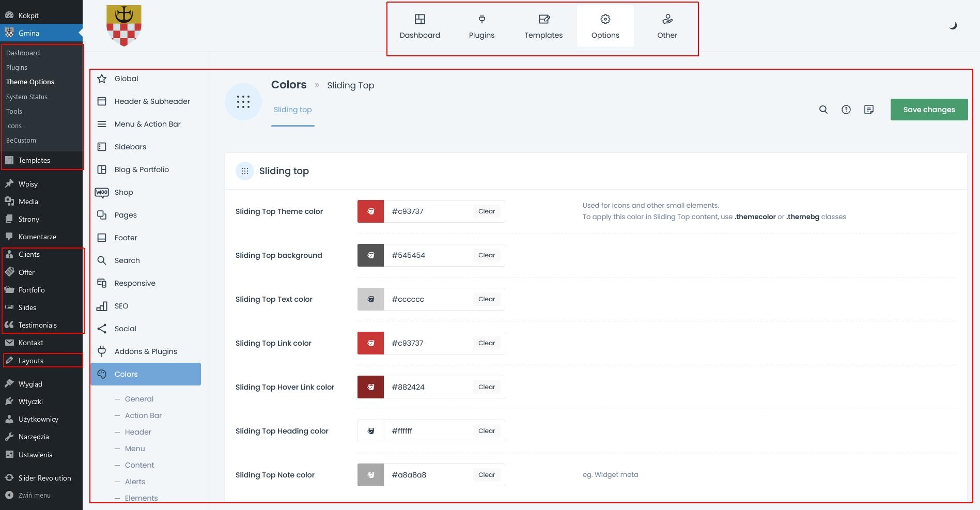Open BeCustom under Gmina
Screen dimensions: 980x510
pyautogui.click(x=21, y=140)
